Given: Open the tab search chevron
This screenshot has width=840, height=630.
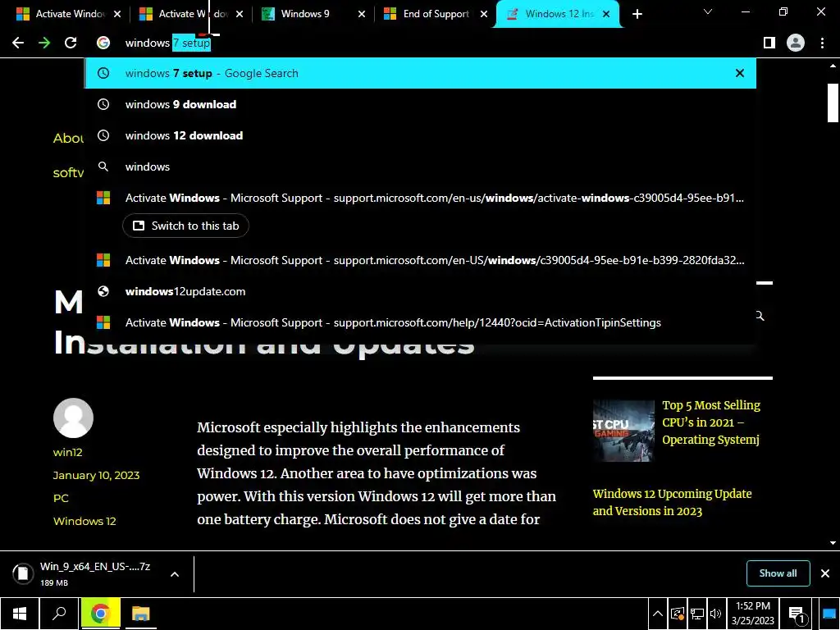Looking at the screenshot, I should click(x=708, y=11).
